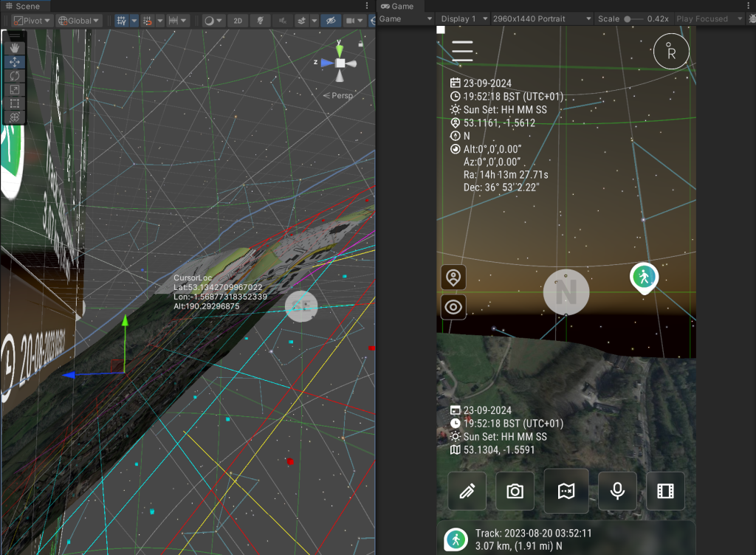Open the film strip video button
Screen dimensions: 756x555
665,491
